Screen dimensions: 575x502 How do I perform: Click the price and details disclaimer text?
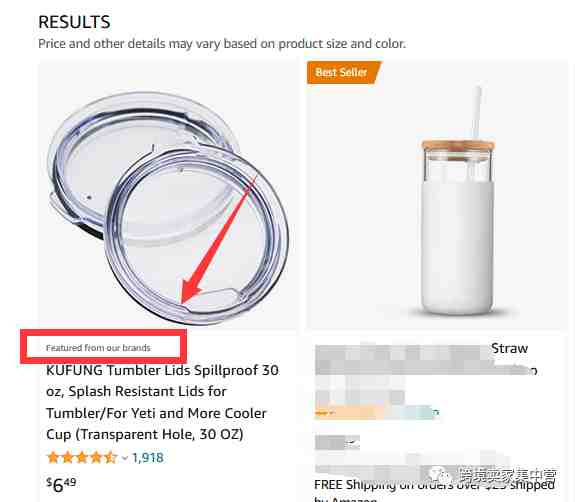coord(222,44)
